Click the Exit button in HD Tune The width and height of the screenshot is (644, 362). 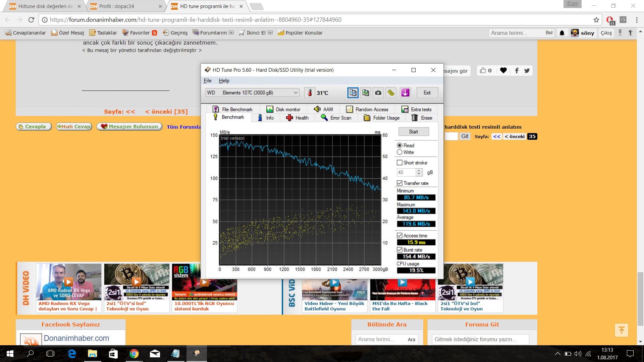click(427, 93)
